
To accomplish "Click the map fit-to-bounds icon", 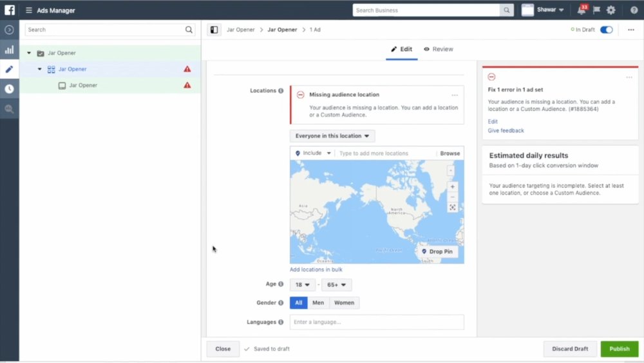I will pyautogui.click(x=452, y=207).
